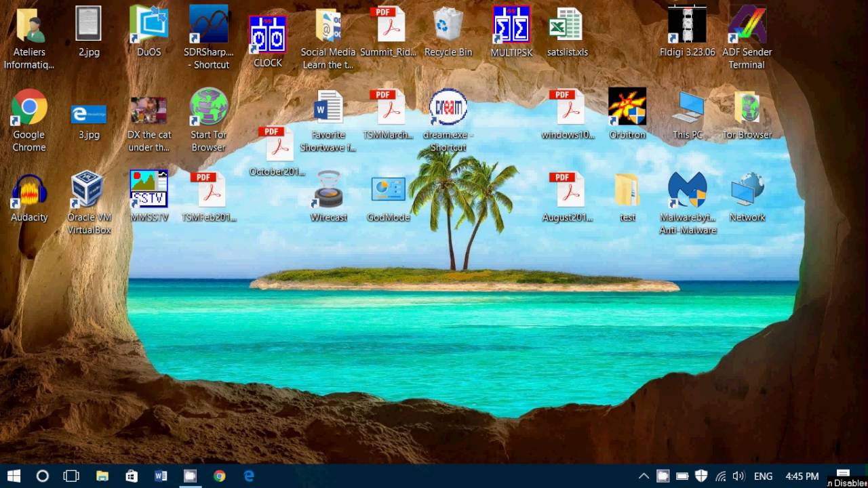Viewport: 868px width, 488px height.
Task: Open the Audacity desktop shortcut
Action: tap(29, 191)
